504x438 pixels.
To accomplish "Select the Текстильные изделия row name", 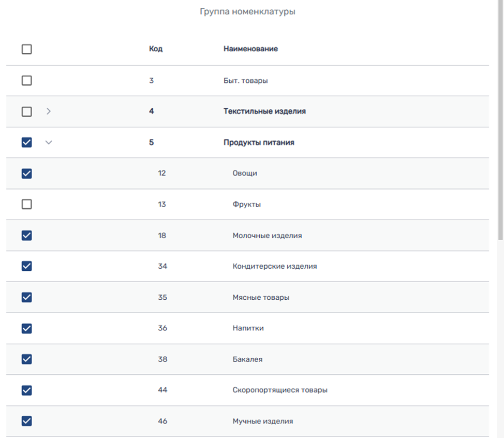I will (x=264, y=111).
